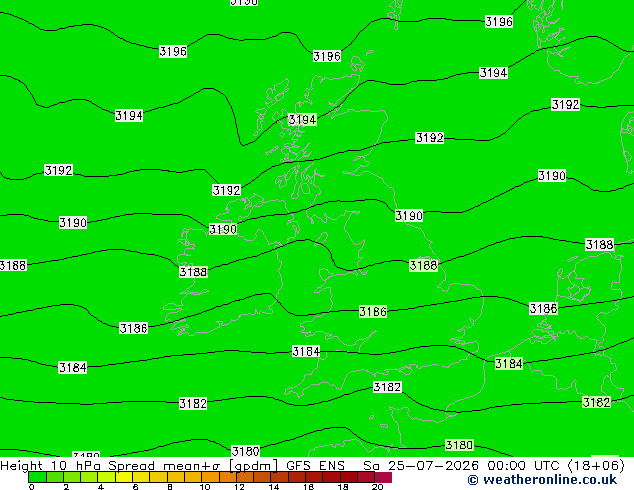Click the 3186 label over the Netherlands
Image resolution: width=634 pixels, height=490 pixels.
coord(543,308)
